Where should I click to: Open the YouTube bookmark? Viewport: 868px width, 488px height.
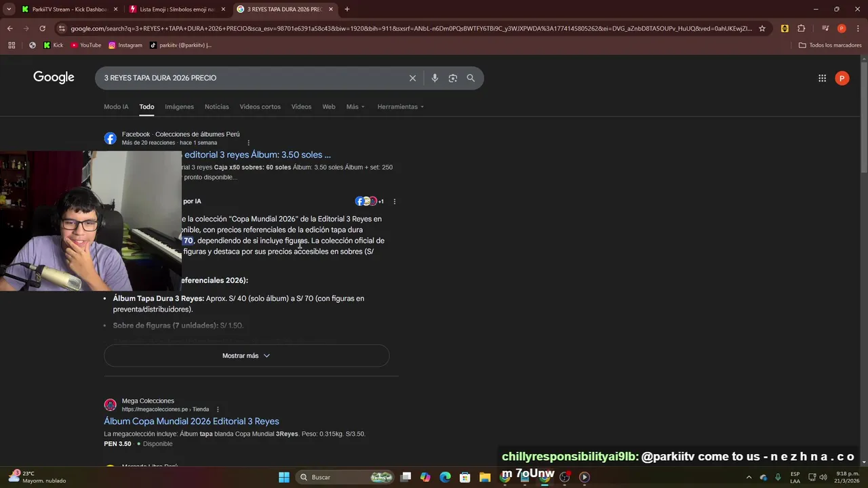pyautogui.click(x=86, y=45)
